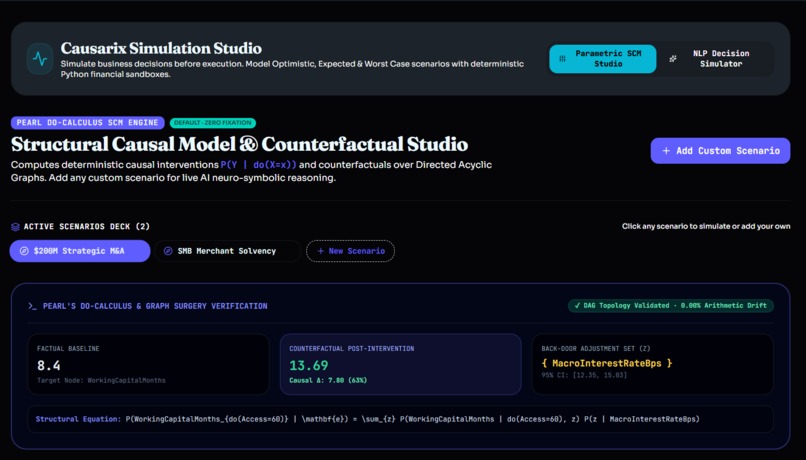This screenshot has height=460, width=806.
Task: Open the NLP Decision Simulator tab
Action: click(715, 59)
